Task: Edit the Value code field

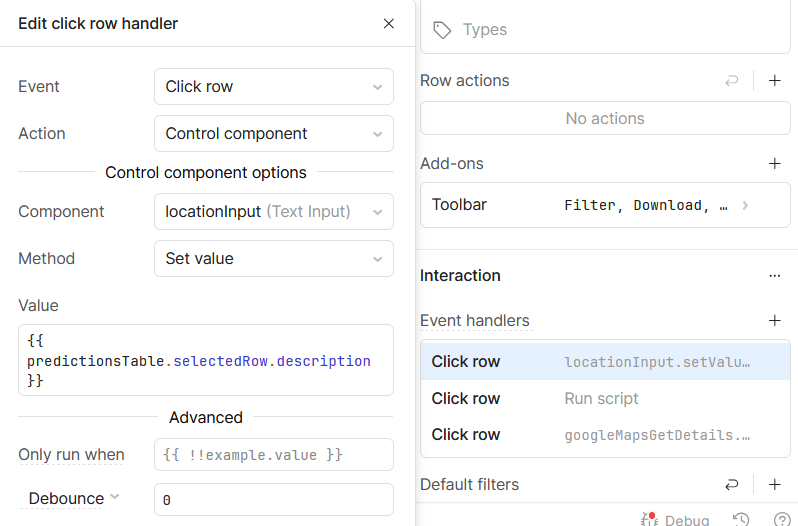Action: [206, 360]
